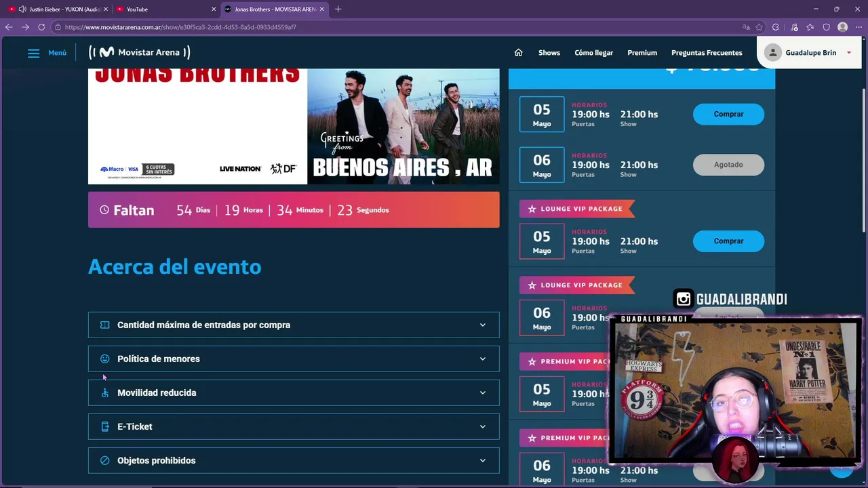
Task: Open Preguntas Frecuentes in the navbar
Action: (x=707, y=53)
